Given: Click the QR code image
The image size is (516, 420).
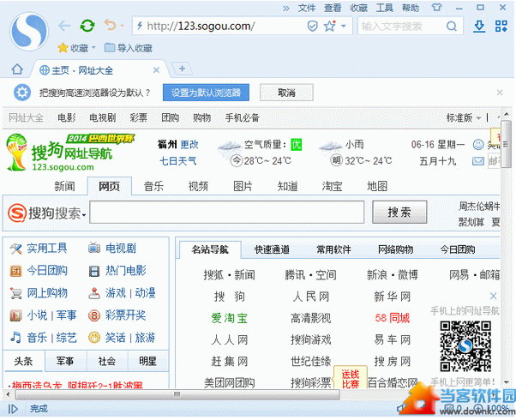Looking at the screenshot, I should [x=465, y=346].
